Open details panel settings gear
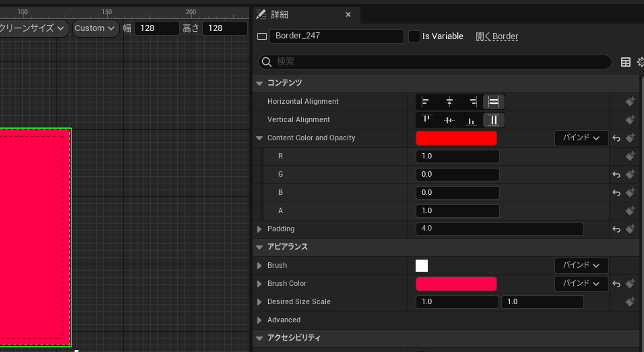Image resolution: width=644 pixels, height=352 pixels. point(641,62)
